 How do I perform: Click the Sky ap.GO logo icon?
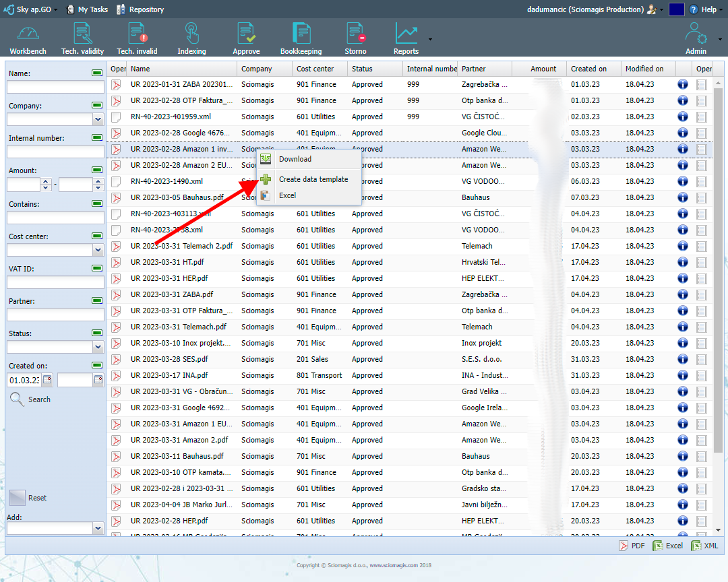pyautogui.click(x=8, y=9)
